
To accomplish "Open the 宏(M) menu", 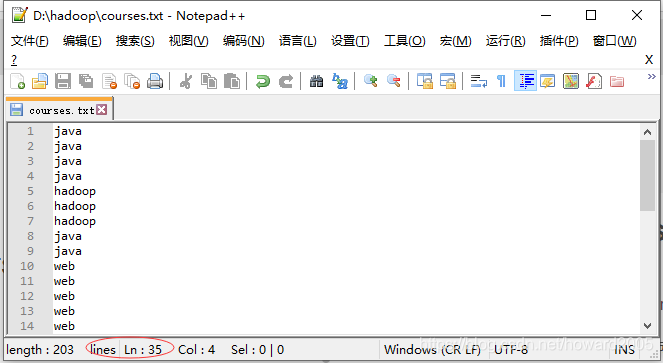I will 455,41.
